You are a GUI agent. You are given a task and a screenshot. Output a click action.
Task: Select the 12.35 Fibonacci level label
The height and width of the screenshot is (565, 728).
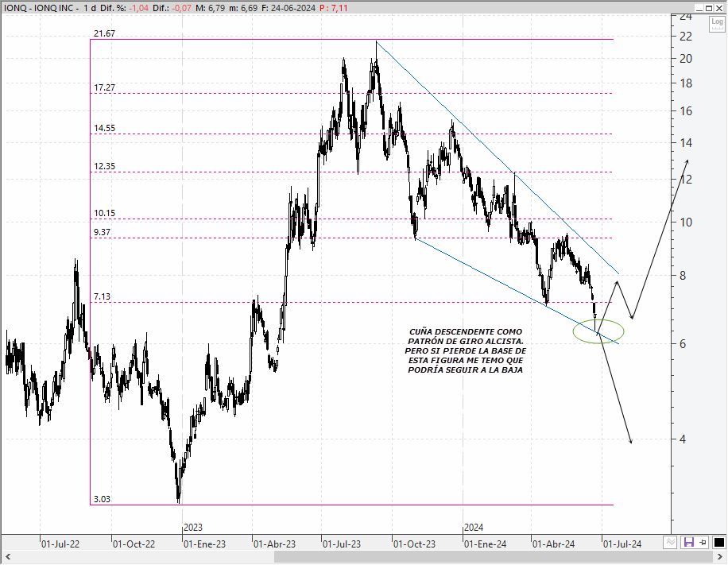pyautogui.click(x=104, y=166)
